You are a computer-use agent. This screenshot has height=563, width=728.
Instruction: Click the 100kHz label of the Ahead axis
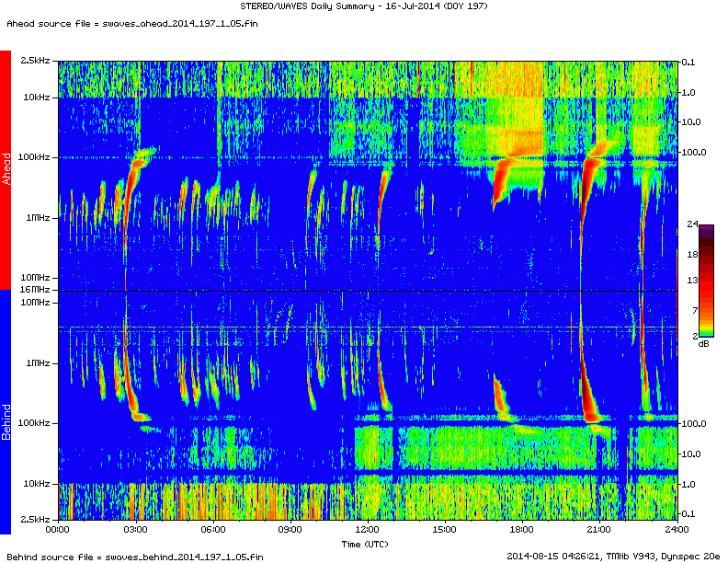click(34, 157)
